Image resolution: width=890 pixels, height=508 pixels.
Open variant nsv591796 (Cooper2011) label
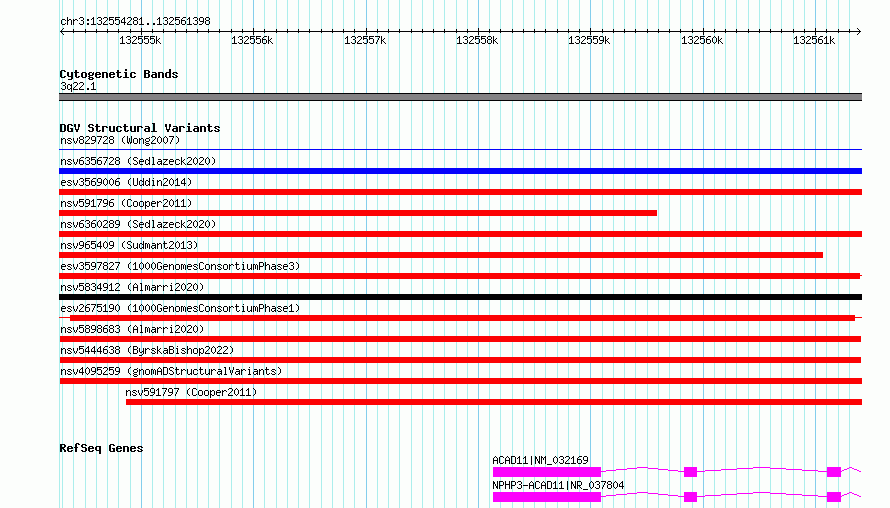click(126, 203)
